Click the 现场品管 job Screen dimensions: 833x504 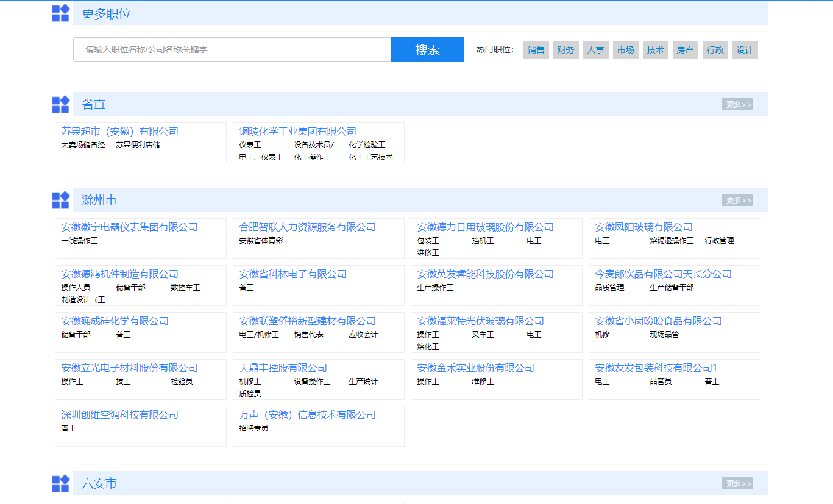[664, 335]
